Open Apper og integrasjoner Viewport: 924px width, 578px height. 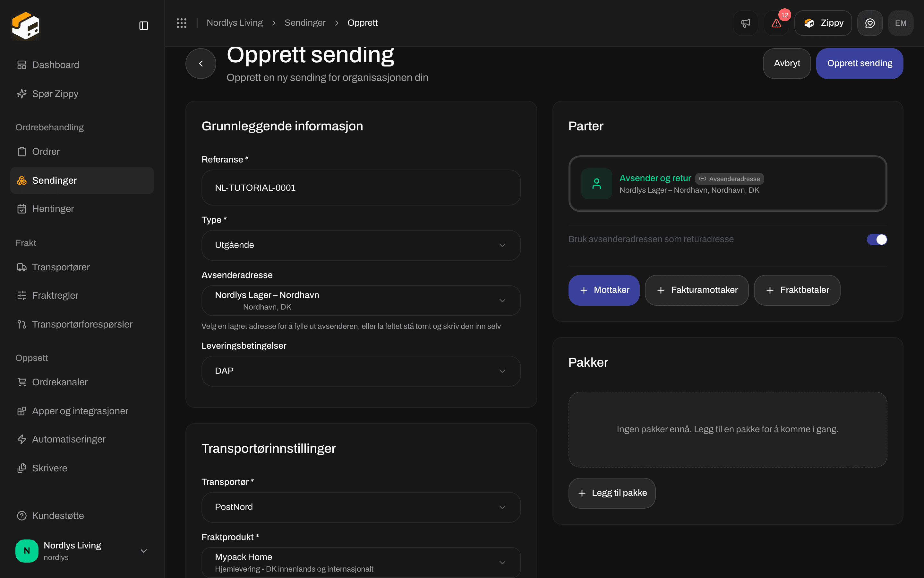[82, 411]
